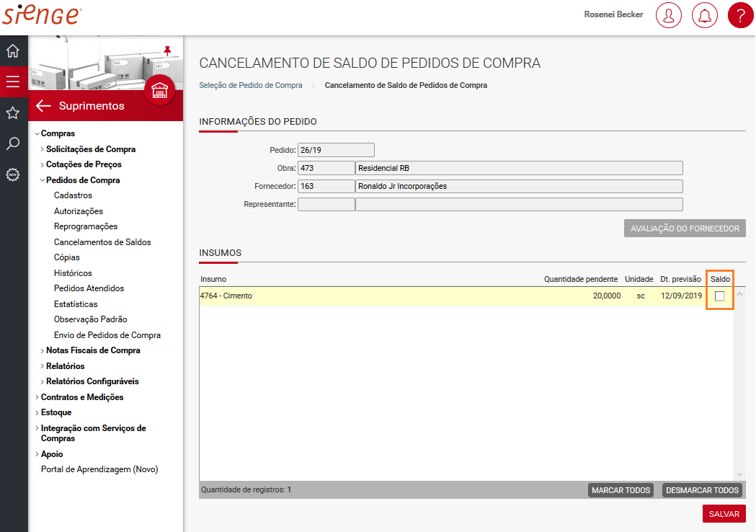
Task: Collapse Pedidos de Compra node
Action: (42, 180)
